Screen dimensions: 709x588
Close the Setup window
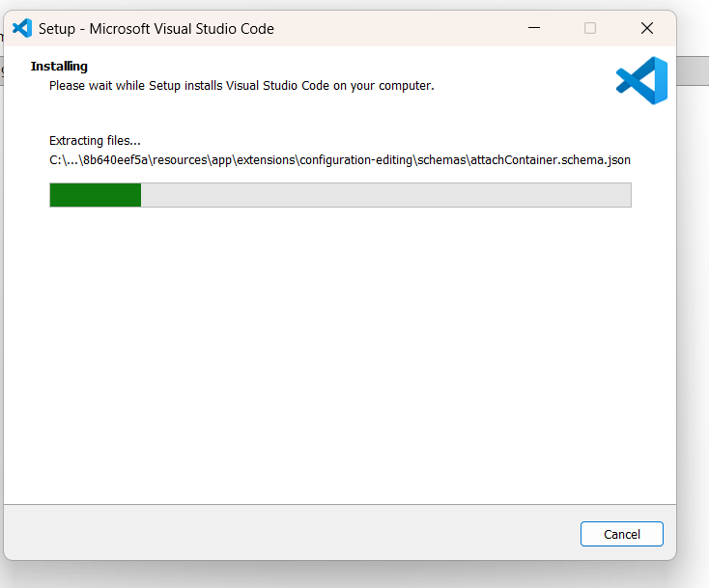[647, 28]
